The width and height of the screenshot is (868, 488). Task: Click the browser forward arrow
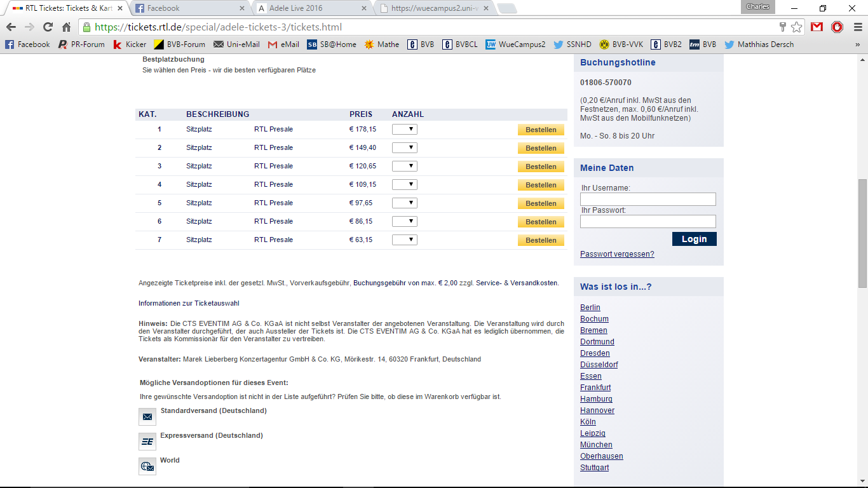pos(29,27)
